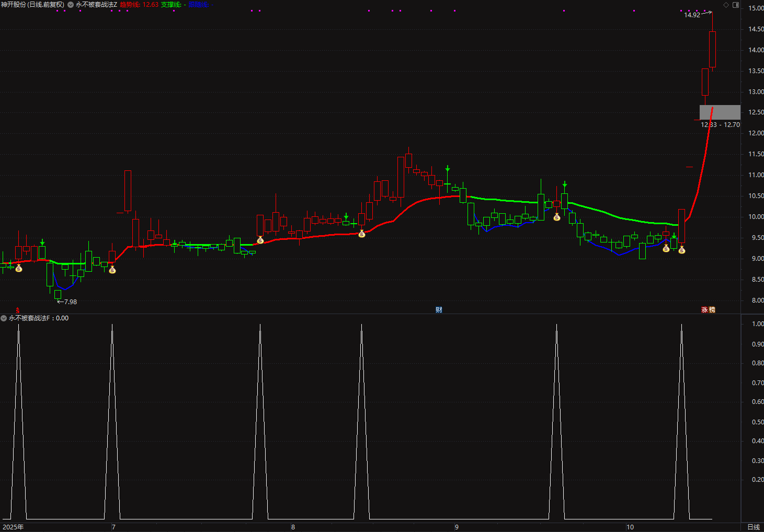This screenshot has height=532, width=764.
Task: Click the 1.00 sub-indicator axis label
Action: [x=757, y=324]
